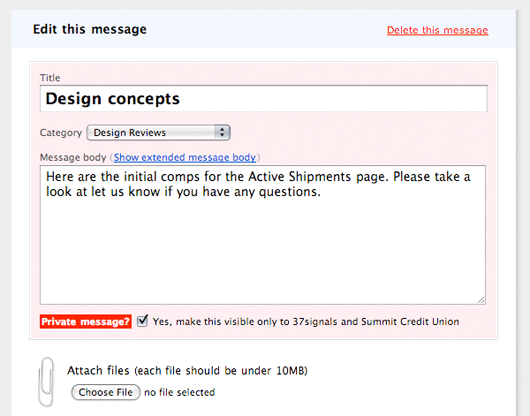Click the 'Title' field label
Image resolution: width=530 pixels, height=416 pixels.
(50, 78)
